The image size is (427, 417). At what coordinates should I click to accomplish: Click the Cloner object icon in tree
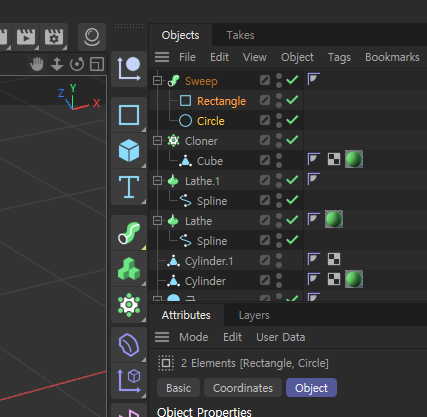tap(173, 141)
